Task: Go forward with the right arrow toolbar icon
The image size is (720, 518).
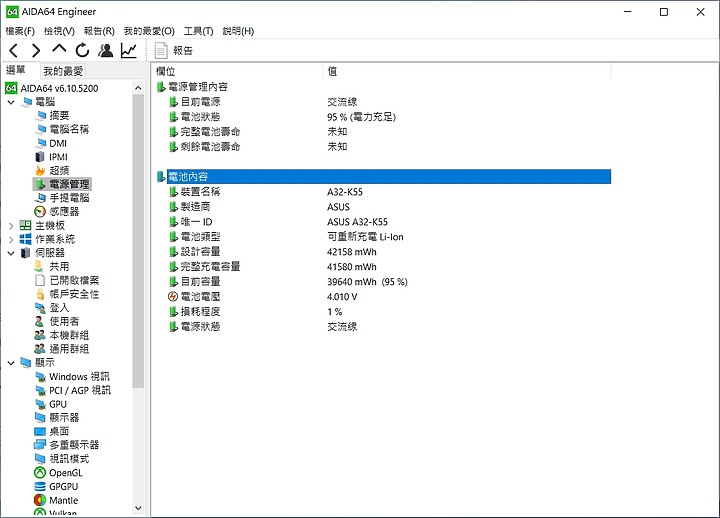Action: click(36, 50)
